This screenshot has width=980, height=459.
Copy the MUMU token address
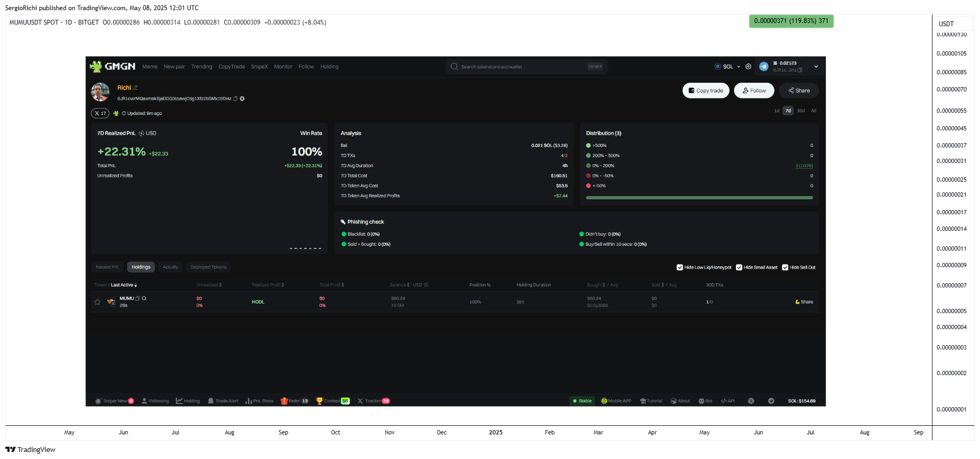click(x=138, y=299)
